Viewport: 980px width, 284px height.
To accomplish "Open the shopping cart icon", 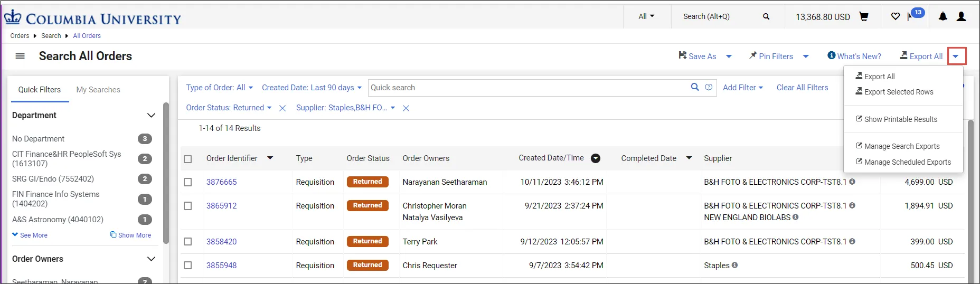I will [x=864, y=16].
